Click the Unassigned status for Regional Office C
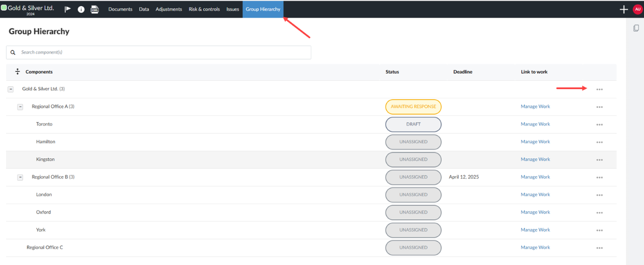 414,248
